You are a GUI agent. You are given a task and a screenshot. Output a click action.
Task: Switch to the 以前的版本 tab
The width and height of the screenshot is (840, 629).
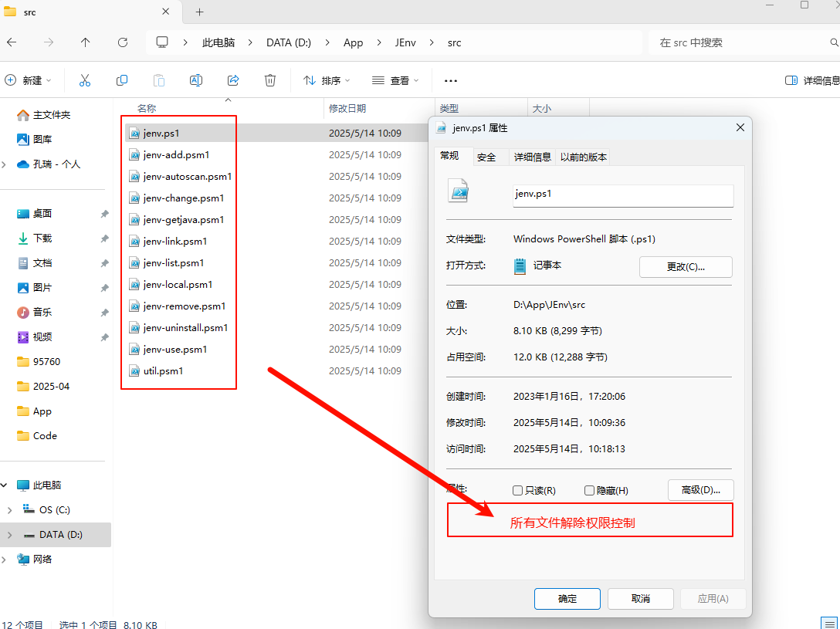[584, 157]
